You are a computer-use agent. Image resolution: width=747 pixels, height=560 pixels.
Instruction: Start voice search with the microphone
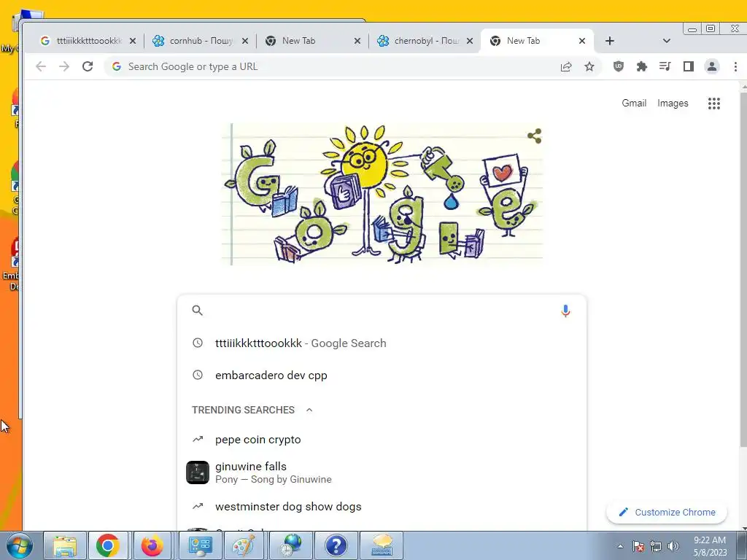565,311
